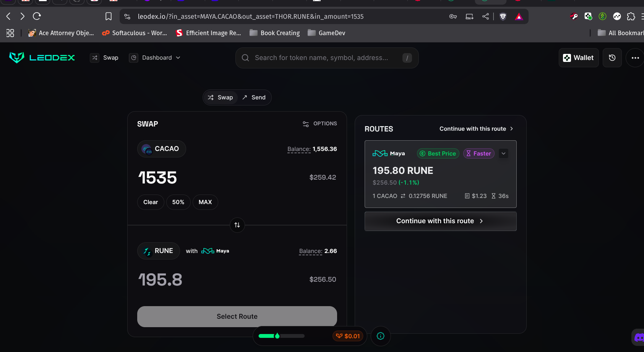Viewport: 644px width, 352px height.
Task: Click the share icon in address bar
Action: (x=485, y=16)
